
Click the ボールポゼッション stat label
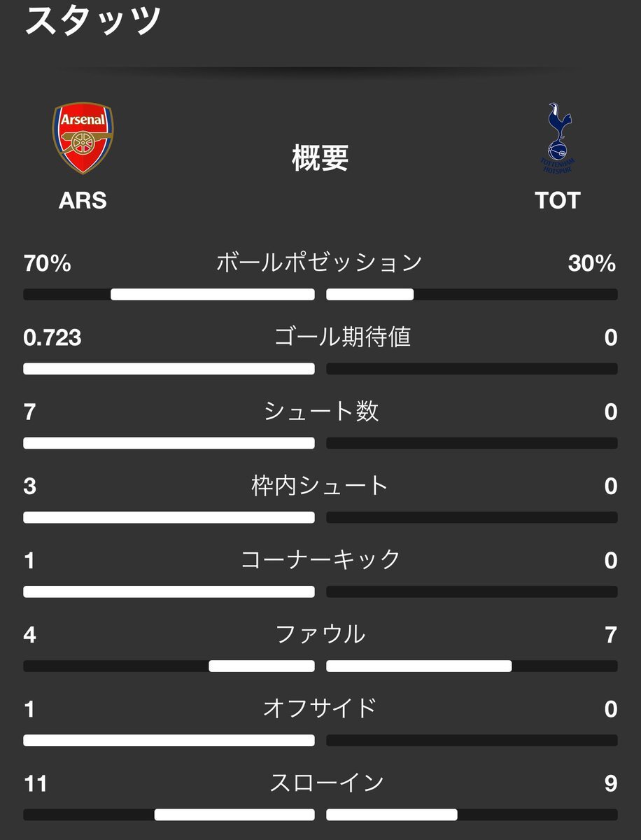320,263
